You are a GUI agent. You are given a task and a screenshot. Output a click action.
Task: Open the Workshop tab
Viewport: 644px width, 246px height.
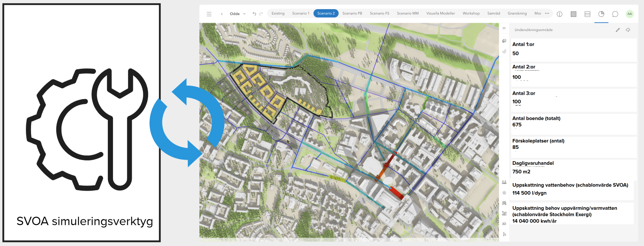[471, 14]
